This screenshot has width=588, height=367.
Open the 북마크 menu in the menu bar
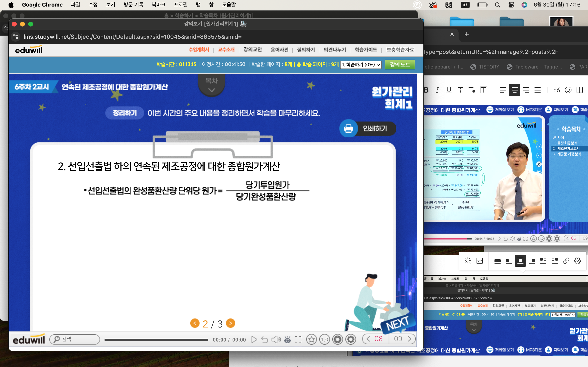158,5
